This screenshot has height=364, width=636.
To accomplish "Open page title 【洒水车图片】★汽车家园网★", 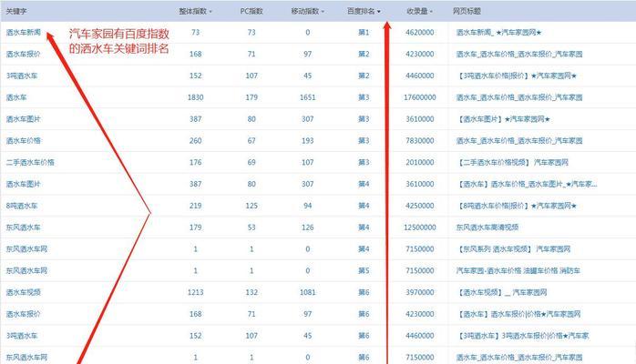I will [504, 119].
